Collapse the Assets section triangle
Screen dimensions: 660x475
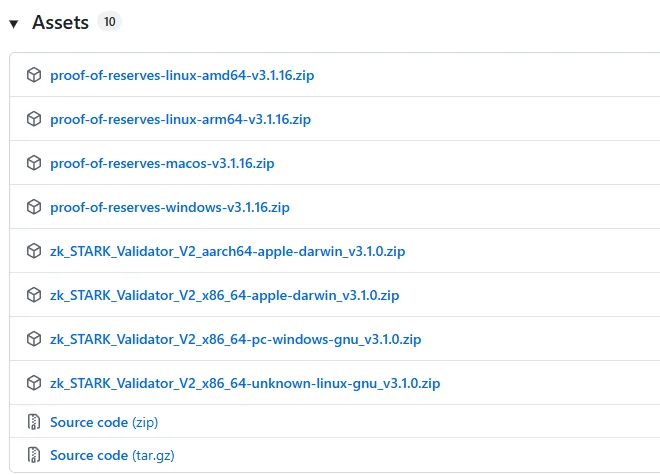point(14,24)
